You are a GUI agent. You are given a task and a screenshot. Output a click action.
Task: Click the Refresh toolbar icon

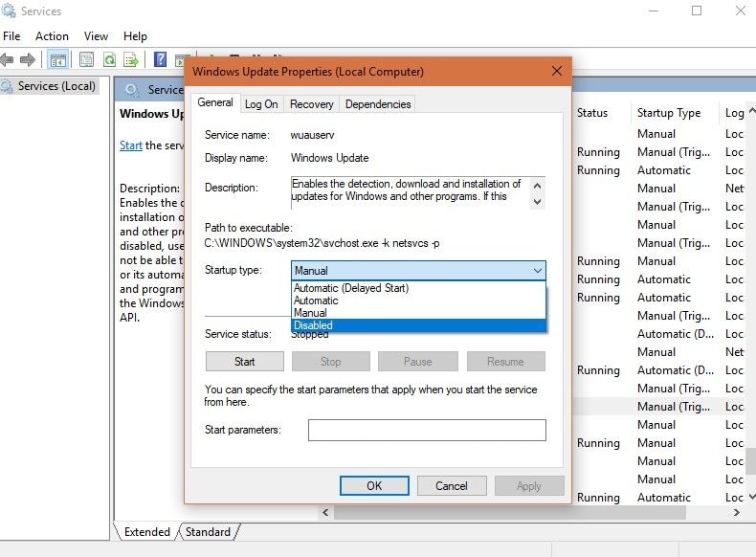[x=109, y=59]
